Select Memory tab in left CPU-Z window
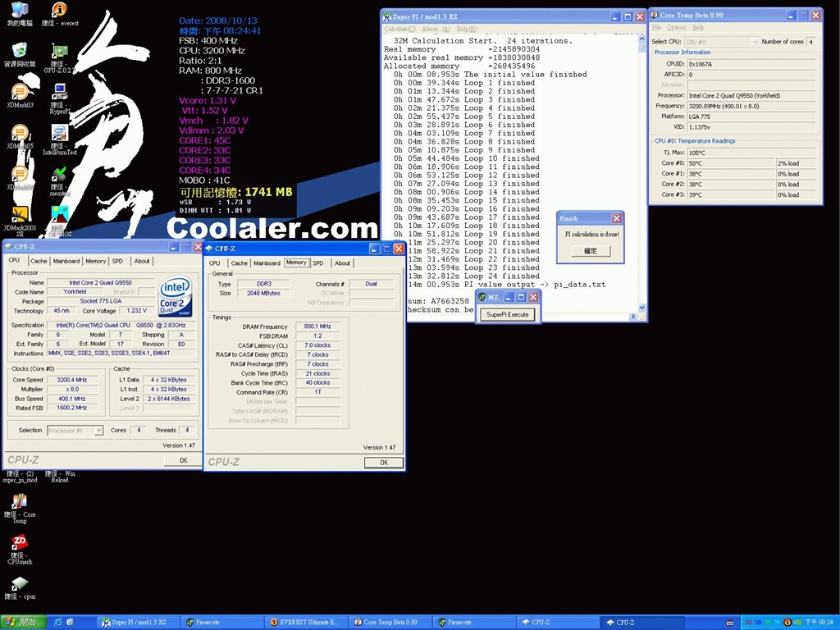 coord(95,262)
